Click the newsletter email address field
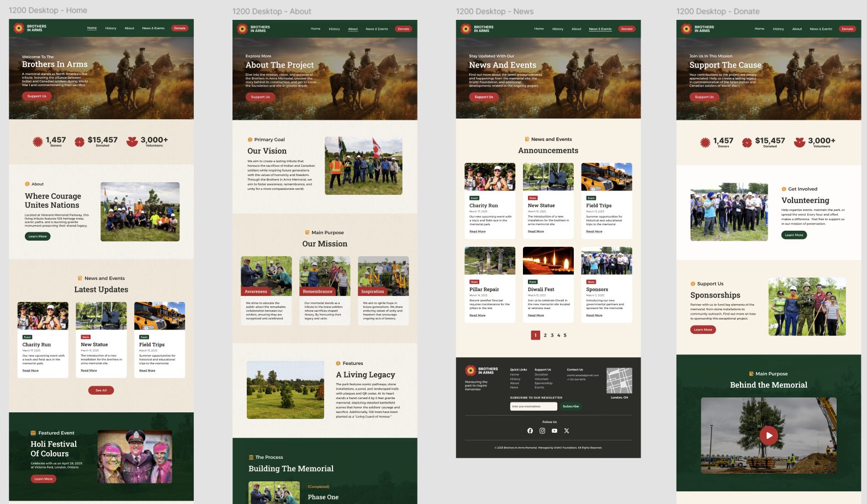 tap(533, 406)
